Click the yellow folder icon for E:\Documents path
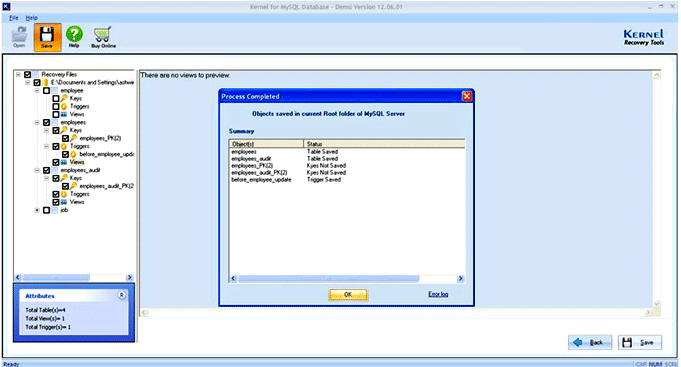The height and width of the screenshot is (367, 681). [x=45, y=82]
